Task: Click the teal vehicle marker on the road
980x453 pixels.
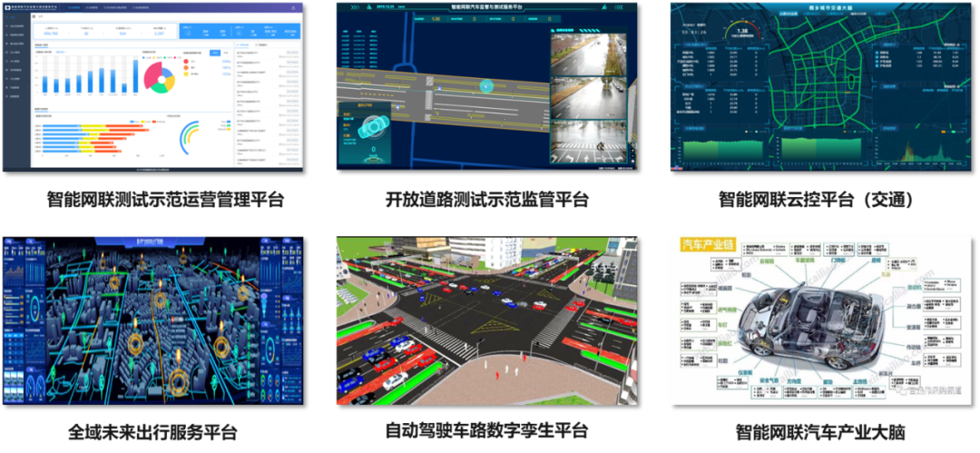Action: click(x=485, y=86)
